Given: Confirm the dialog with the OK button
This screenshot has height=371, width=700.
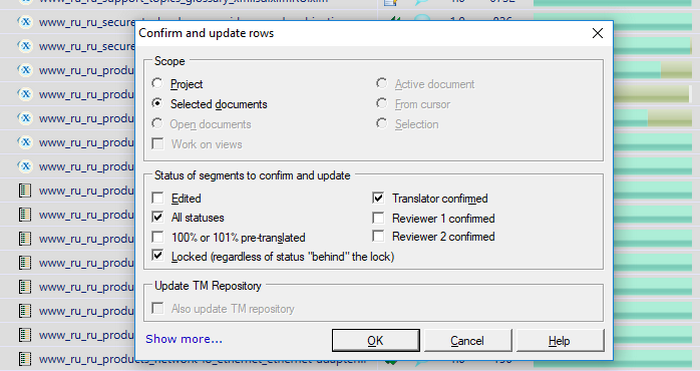Looking at the screenshot, I should point(375,341).
